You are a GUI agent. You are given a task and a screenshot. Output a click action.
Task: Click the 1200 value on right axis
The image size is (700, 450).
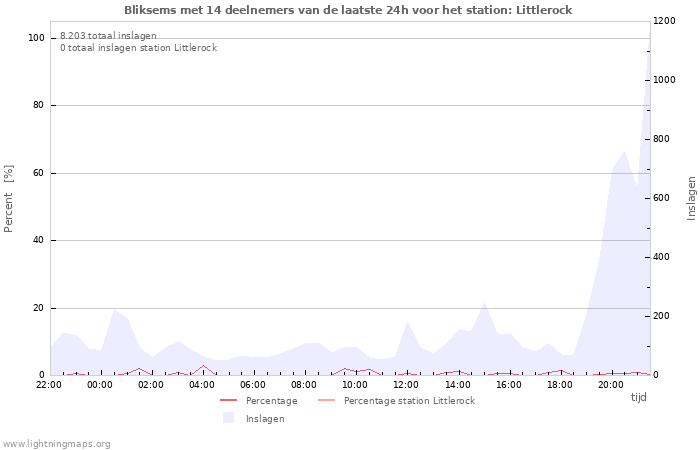665,21
